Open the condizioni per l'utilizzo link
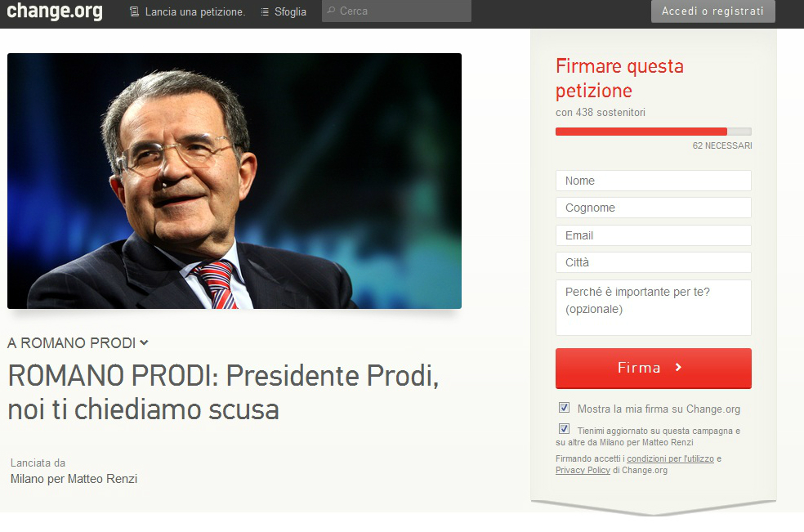 click(x=670, y=458)
